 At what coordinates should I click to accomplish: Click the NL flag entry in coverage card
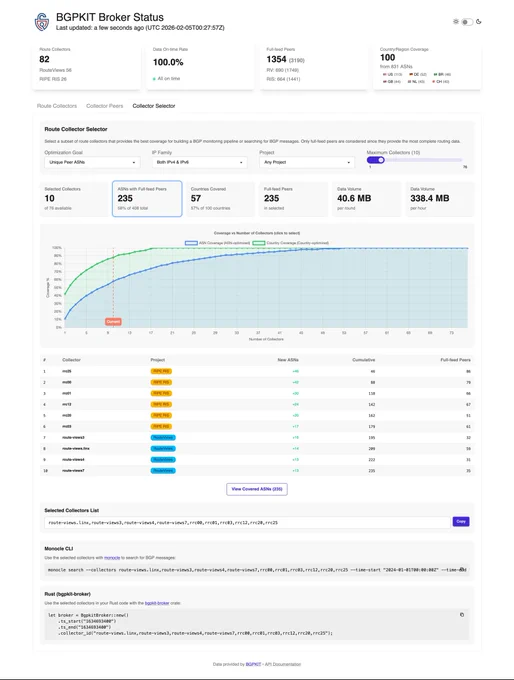[416, 82]
